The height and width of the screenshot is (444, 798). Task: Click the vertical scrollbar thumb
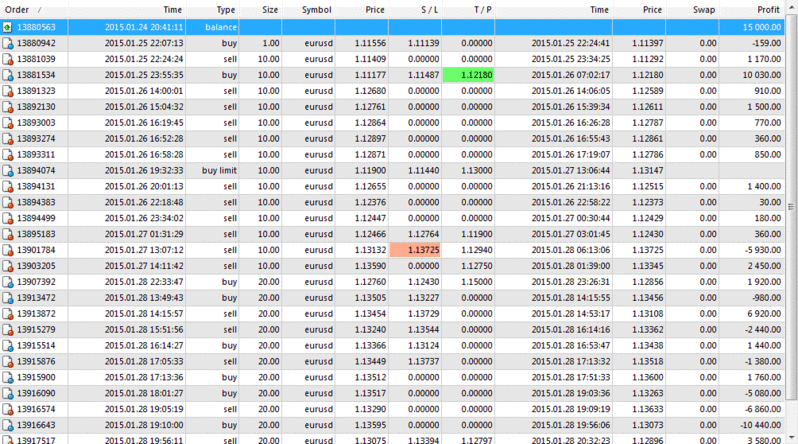tap(791, 207)
